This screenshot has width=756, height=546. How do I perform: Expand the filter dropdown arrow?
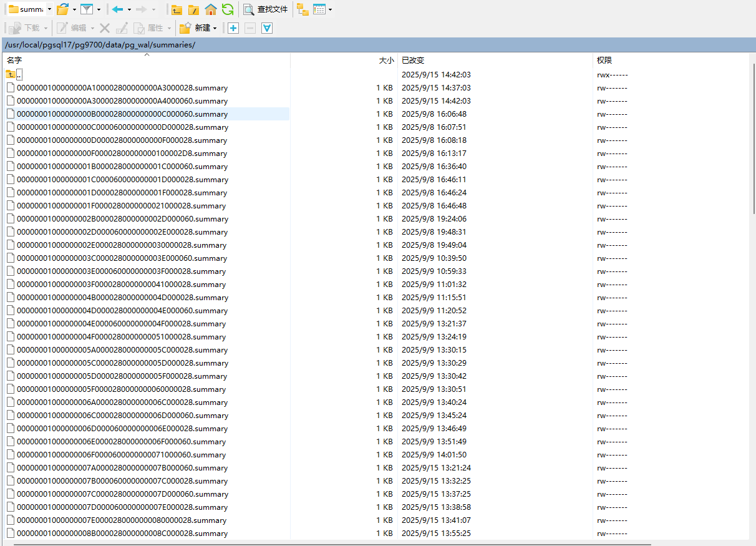98,9
